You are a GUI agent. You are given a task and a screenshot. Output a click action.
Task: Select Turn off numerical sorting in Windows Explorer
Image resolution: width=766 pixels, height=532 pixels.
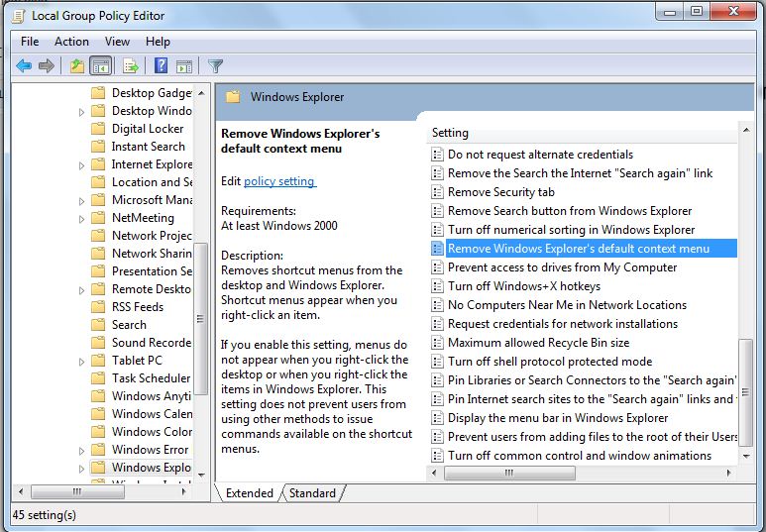pyautogui.click(x=571, y=230)
